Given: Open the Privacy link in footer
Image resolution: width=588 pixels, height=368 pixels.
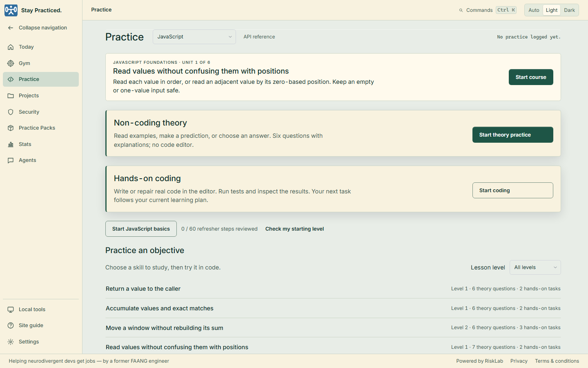Looking at the screenshot, I should pyautogui.click(x=519, y=361).
